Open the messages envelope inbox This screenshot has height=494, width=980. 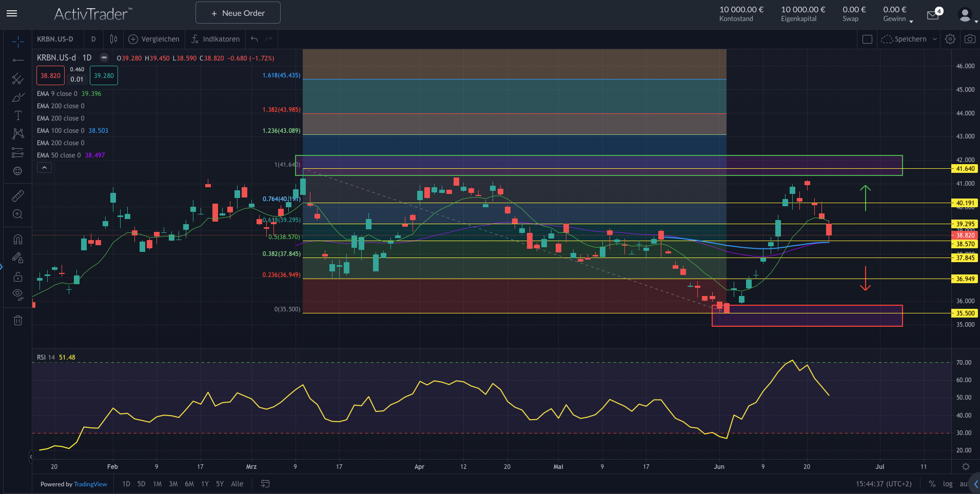point(933,15)
